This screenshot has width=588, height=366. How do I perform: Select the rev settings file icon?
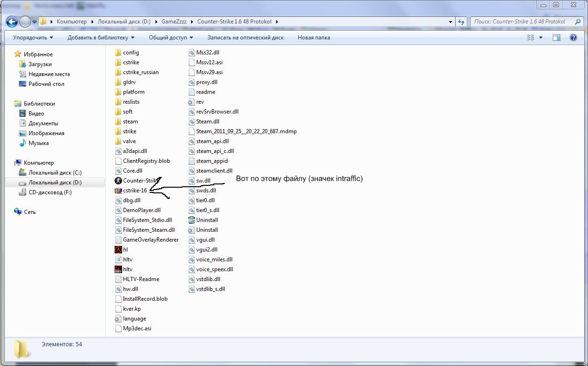click(191, 102)
